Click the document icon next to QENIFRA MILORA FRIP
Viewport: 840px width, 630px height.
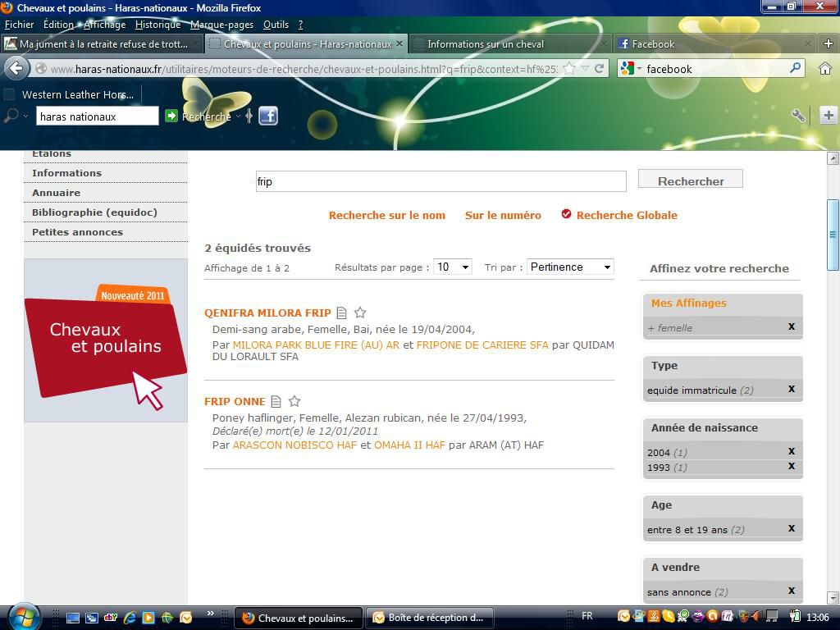pos(342,313)
